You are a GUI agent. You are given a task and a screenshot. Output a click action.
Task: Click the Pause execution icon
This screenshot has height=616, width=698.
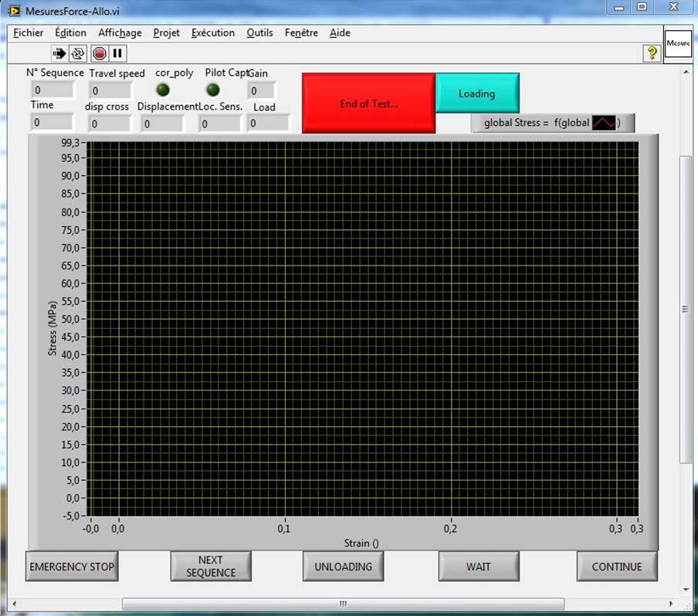[117, 53]
